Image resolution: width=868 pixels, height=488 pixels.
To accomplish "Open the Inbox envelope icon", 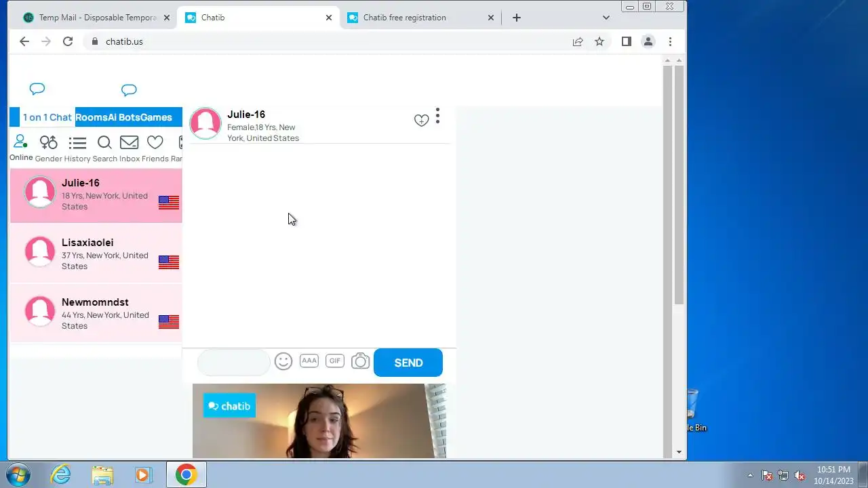I will [129, 148].
